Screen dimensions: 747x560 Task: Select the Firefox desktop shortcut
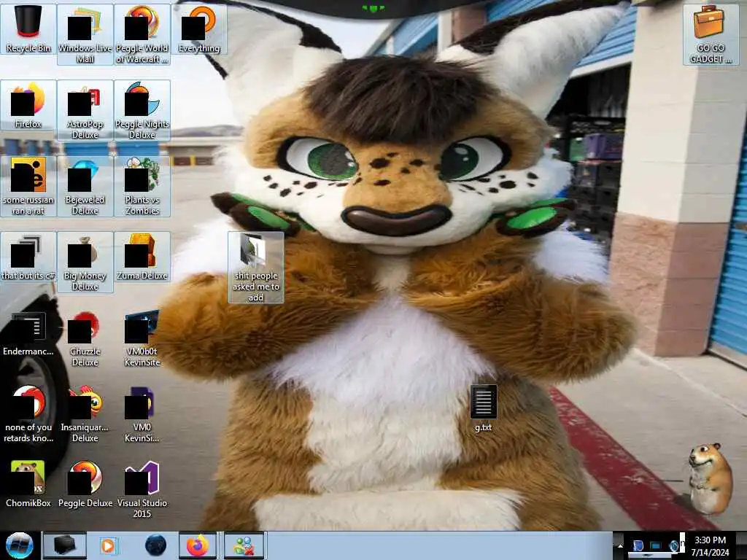[x=28, y=105]
